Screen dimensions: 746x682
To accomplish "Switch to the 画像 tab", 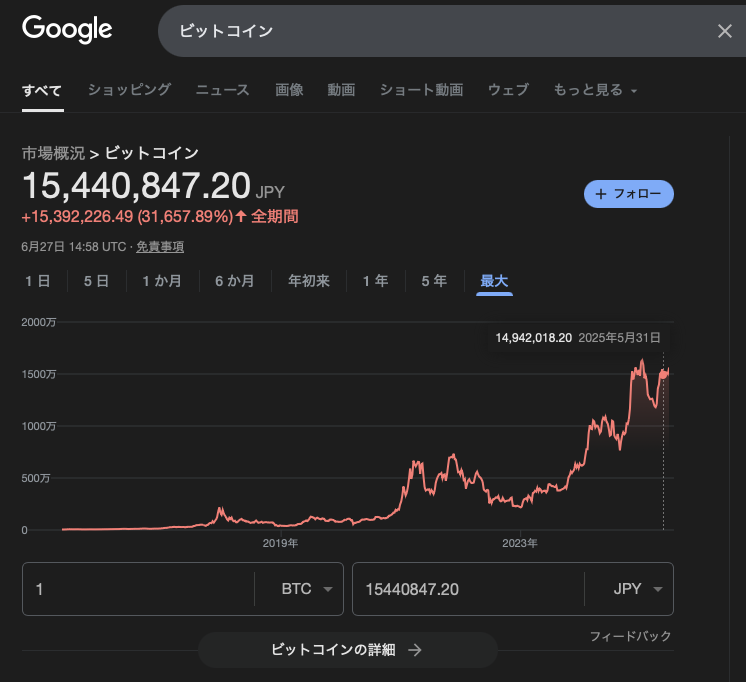I will pyautogui.click(x=289, y=90).
